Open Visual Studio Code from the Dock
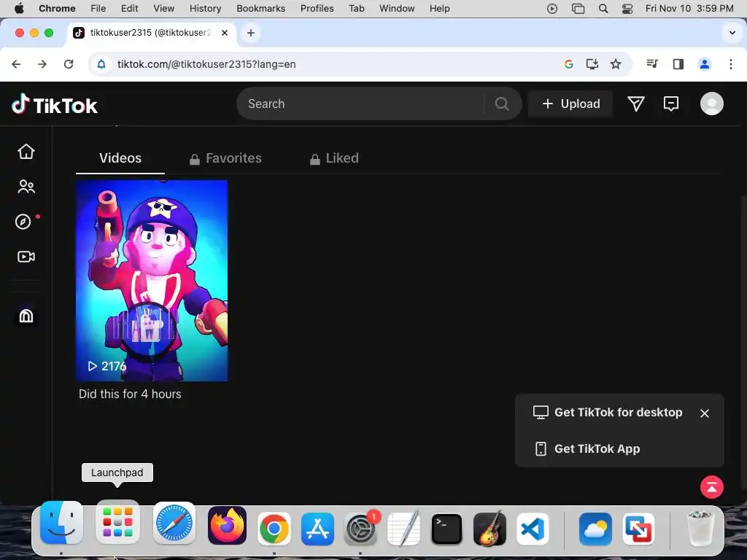The width and height of the screenshot is (747, 560). click(533, 529)
